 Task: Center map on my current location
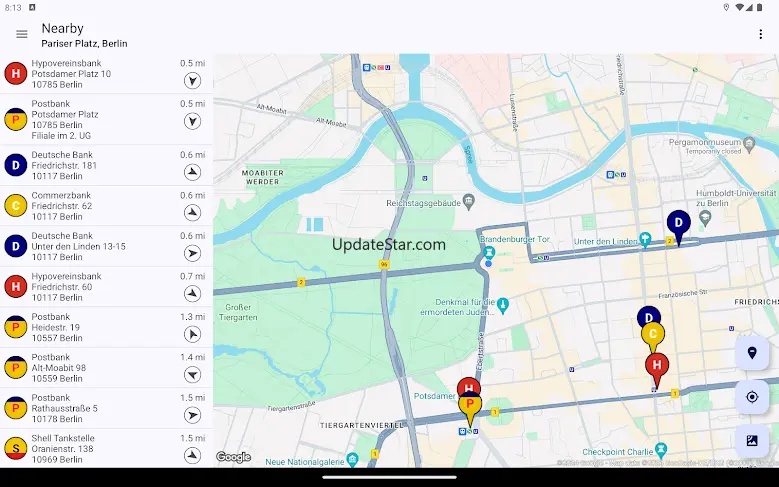[752, 397]
